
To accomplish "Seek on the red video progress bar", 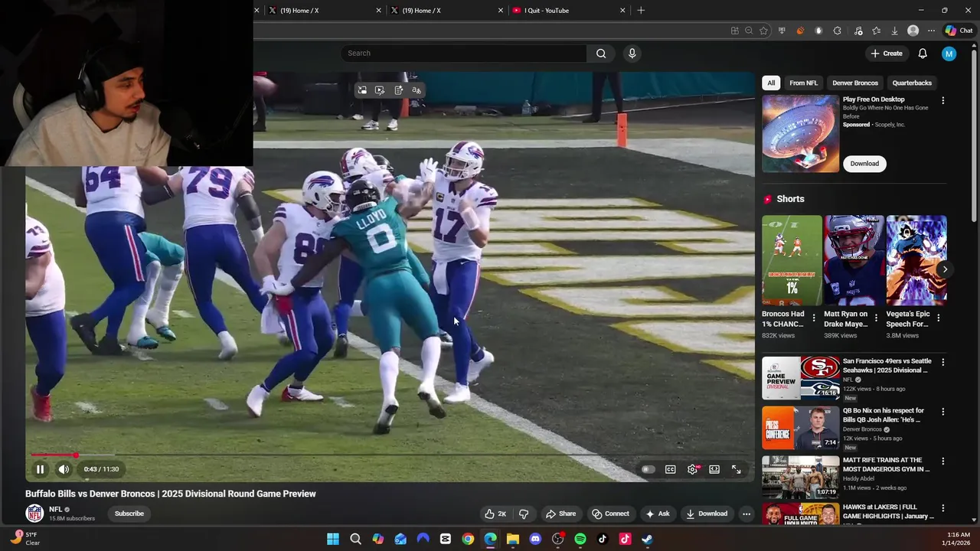I will pos(390,455).
